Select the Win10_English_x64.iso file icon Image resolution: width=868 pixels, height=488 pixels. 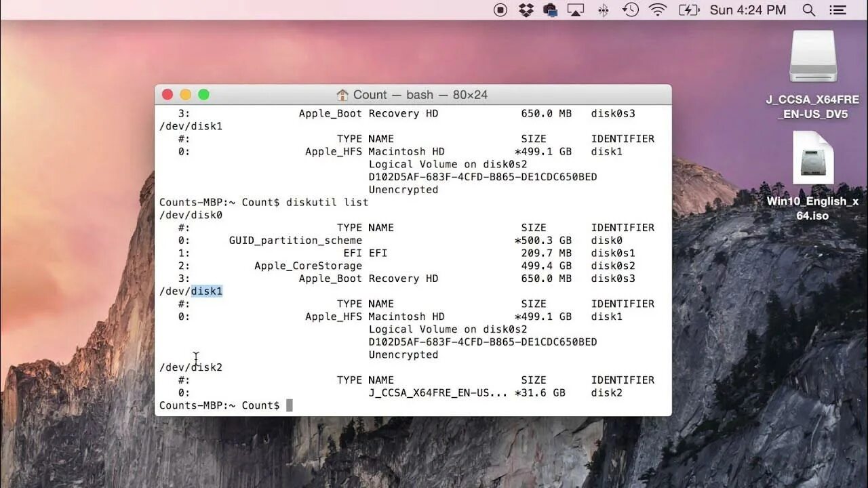[813, 158]
